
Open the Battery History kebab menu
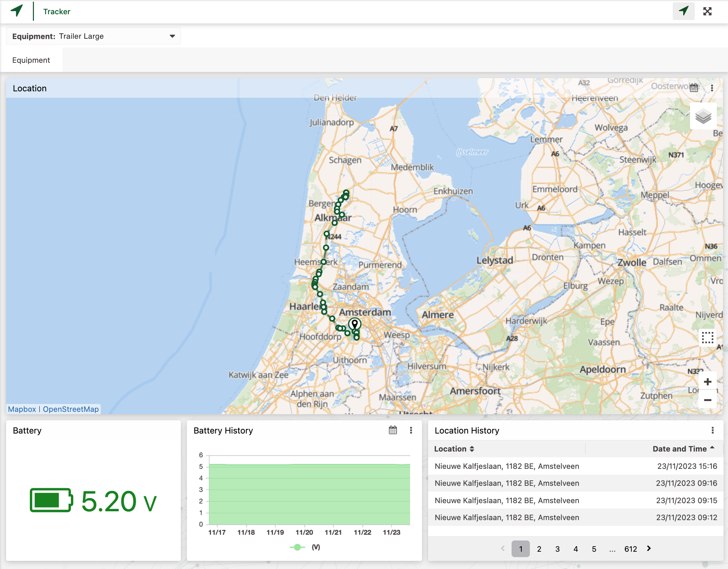click(x=411, y=430)
